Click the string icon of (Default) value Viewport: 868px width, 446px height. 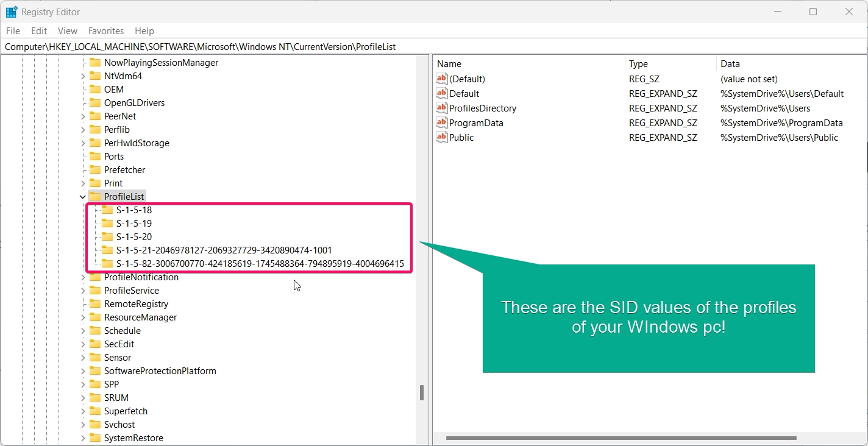[x=442, y=79]
